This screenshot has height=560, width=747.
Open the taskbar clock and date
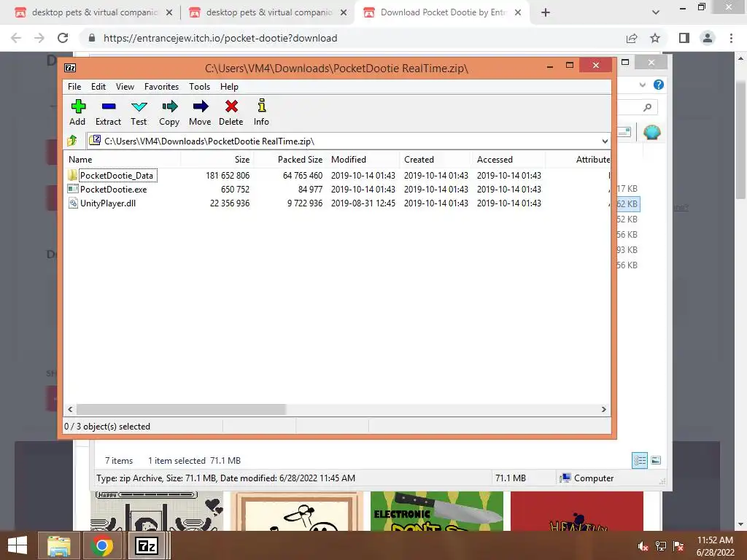click(x=715, y=546)
